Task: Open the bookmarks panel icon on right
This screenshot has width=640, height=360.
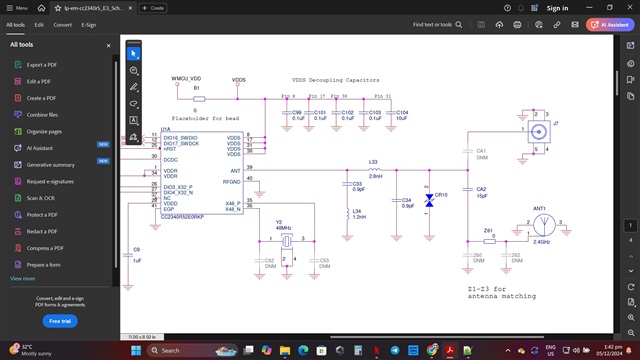Action: click(631, 80)
